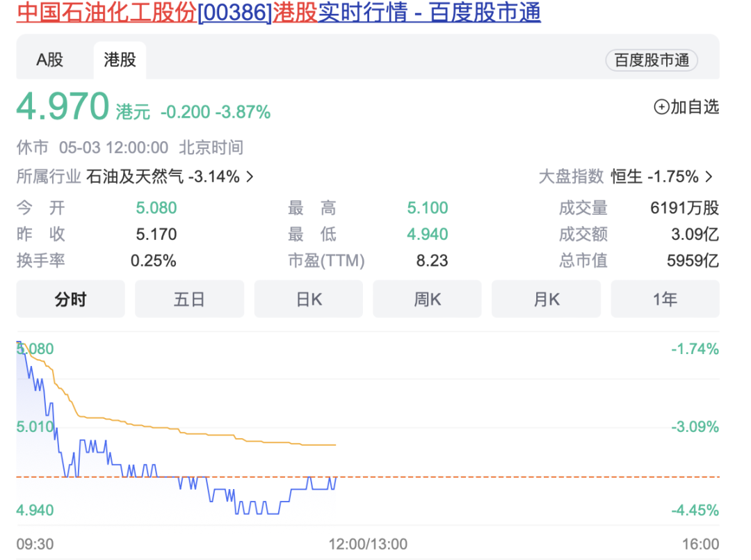Screen dimensions: 751x560
Task: Click the current price 4.970
Action: (x=63, y=106)
